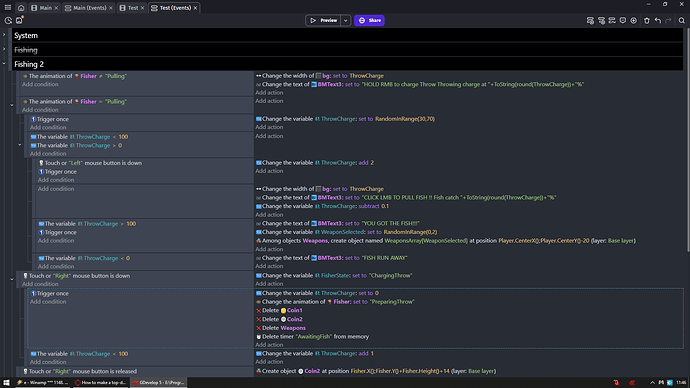690x388 pixels.
Task: Add condition below Left mouse Trigger once
Action: [x=56, y=180]
